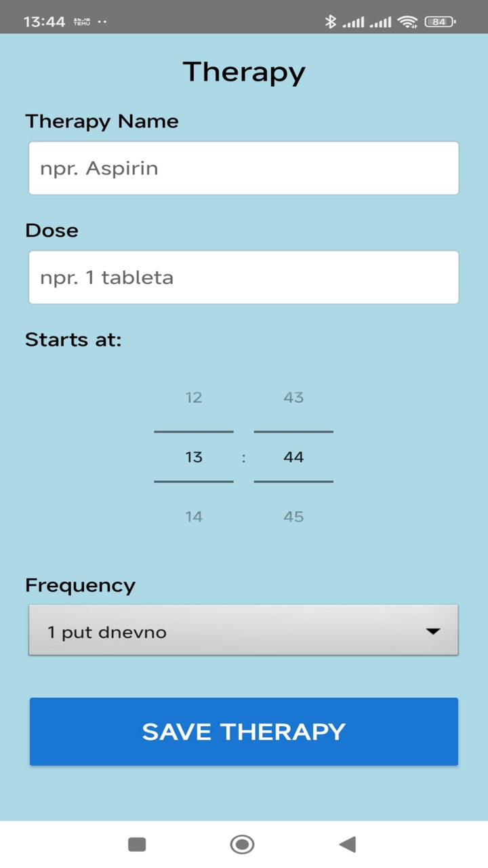Tap the status bar clock
488x868 pixels.
pyautogui.click(x=44, y=22)
